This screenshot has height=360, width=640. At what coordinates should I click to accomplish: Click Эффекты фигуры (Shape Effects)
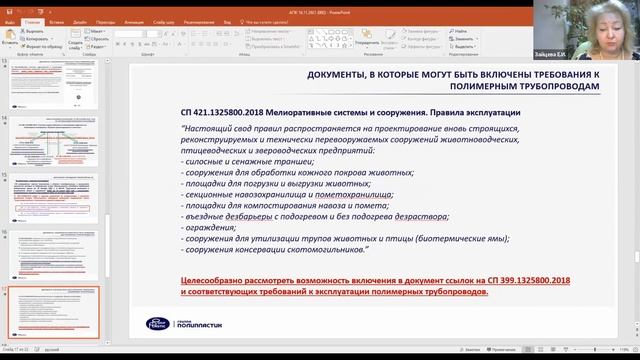point(421,47)
